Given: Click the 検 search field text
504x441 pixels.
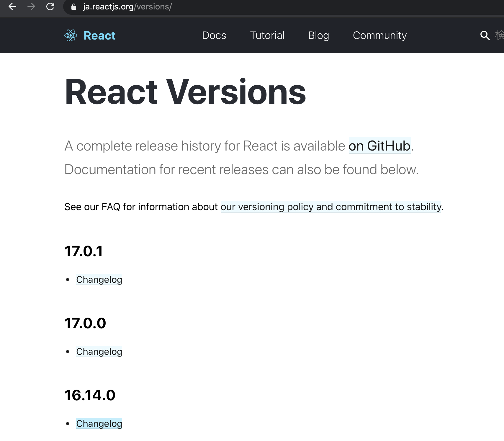Looking at the screenshot, I should pos(499,35).
